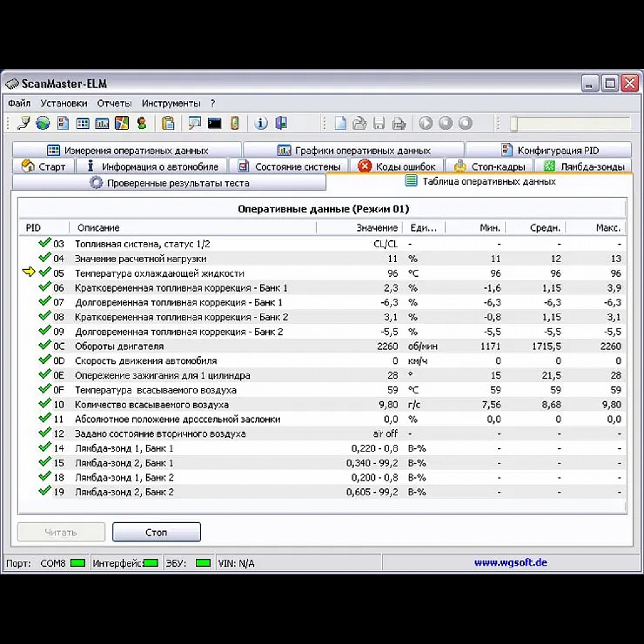Click the connect cable icon in toolbar

(23, 123)
